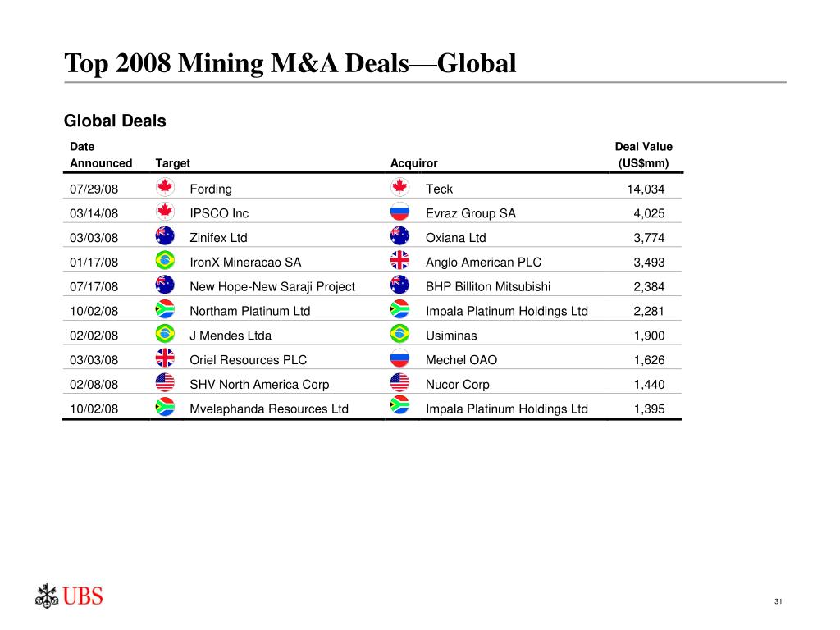
Task: Click the Australia flag beside Zinifex Ltd
Action: 165,235
